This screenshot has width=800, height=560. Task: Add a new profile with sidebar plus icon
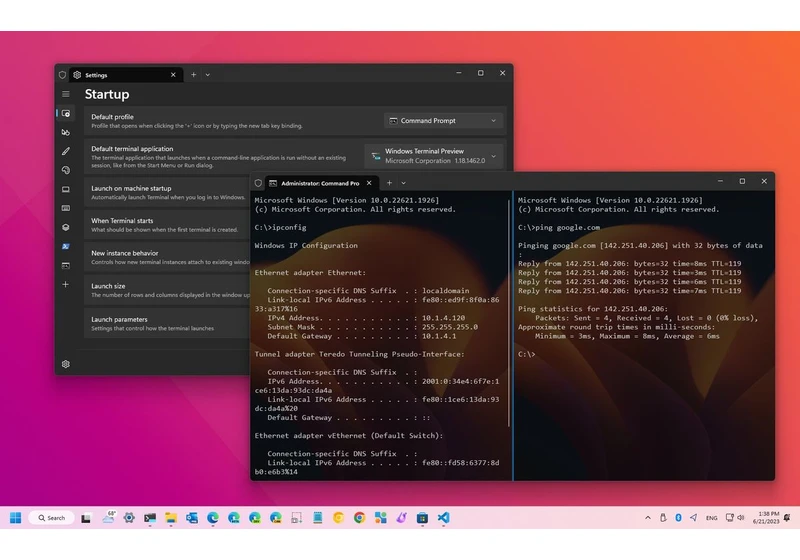[66, 284]
